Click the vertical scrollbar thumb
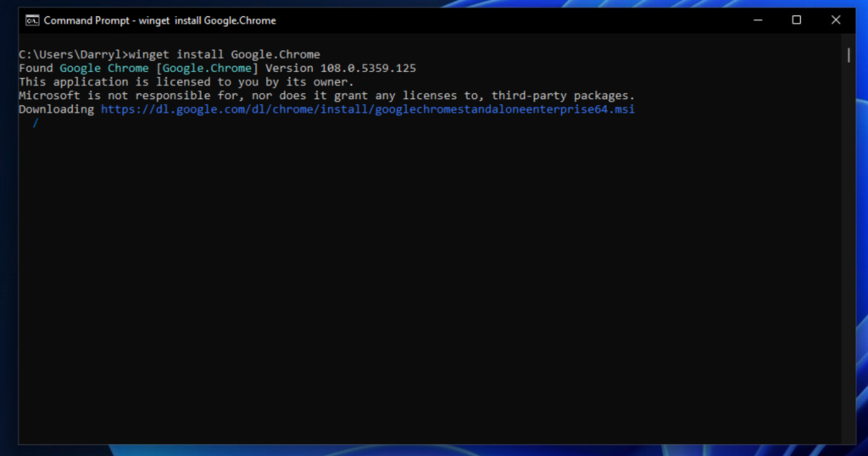Screen dimensions: 868x456 tap(849, 55)
